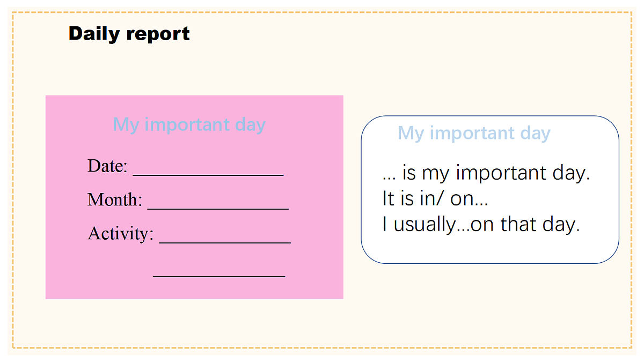Click the line 'It is in/ on...'
The image size is (644, 362).
click(435, 198)
